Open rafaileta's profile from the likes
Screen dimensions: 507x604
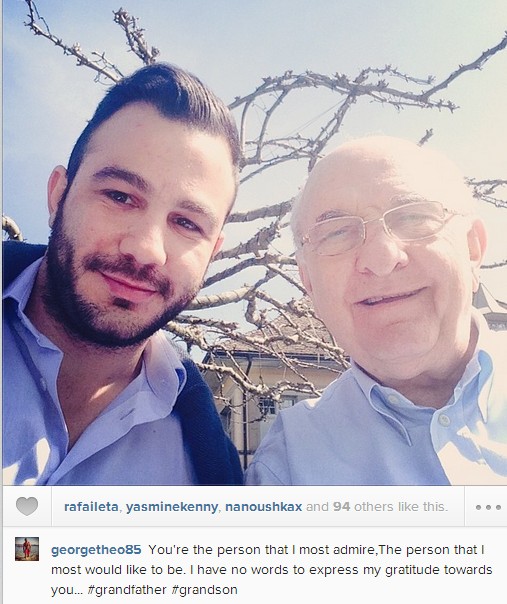[91, 507]
